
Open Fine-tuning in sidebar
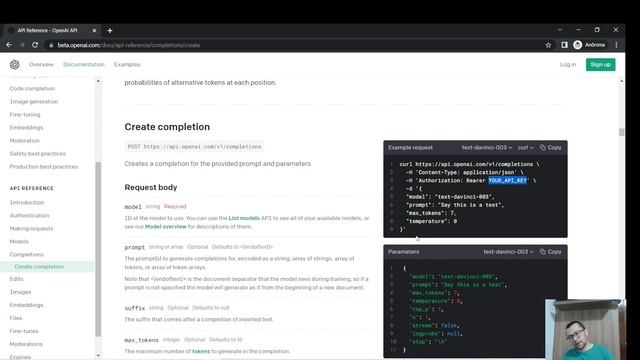[x=25, y=115]
